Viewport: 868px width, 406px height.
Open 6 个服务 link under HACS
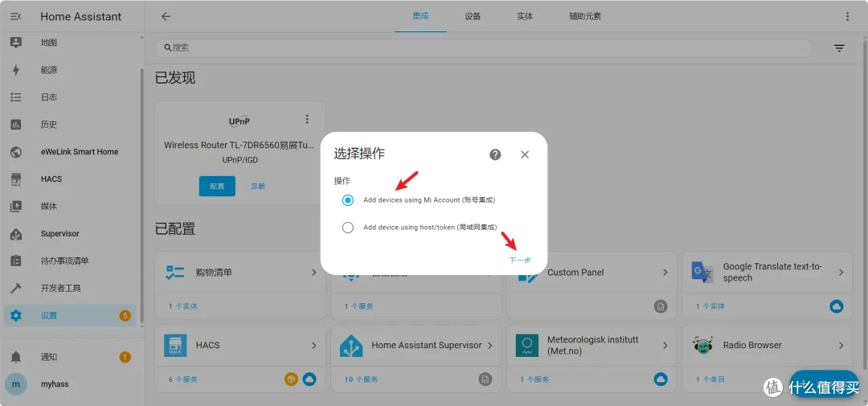[183, 379]
